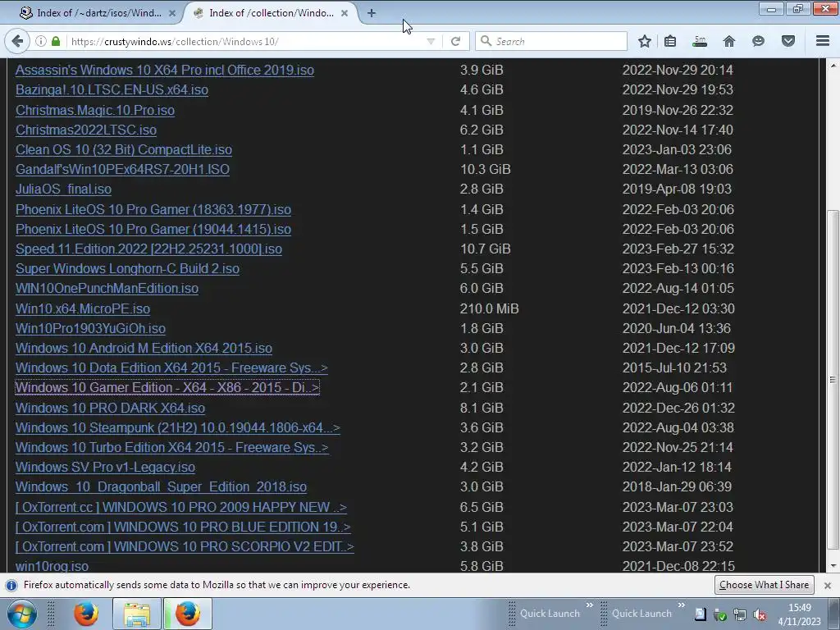Open Clean OS 10 (32 Bit) CompactLite.iso
The height and width of the screenshot is (630, 840).
click(124, 150)
